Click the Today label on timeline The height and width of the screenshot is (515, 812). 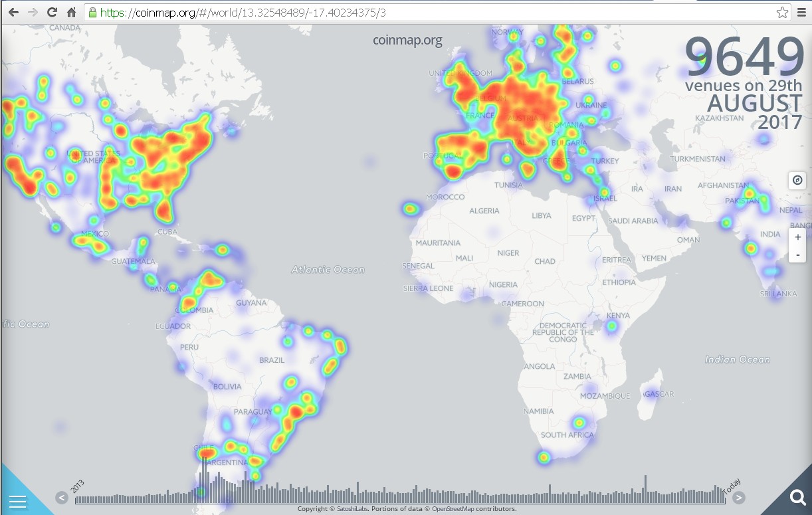point(732,486)
